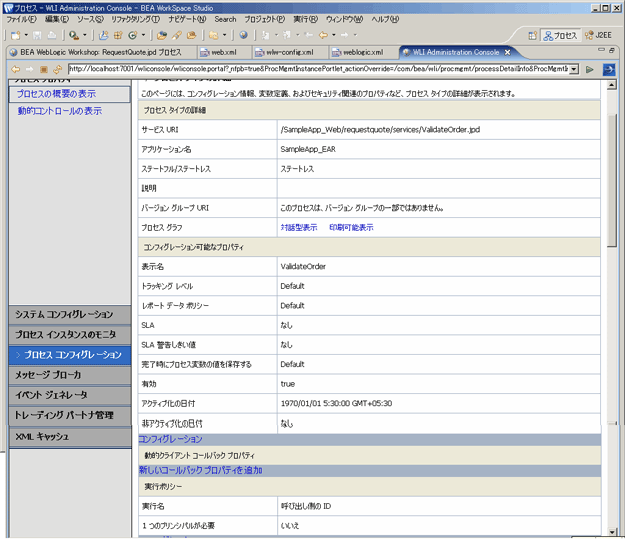This screenshot has height=550, width=625.
Task: Click the コンフィグレーション link
Action: (x=171, y=439)
